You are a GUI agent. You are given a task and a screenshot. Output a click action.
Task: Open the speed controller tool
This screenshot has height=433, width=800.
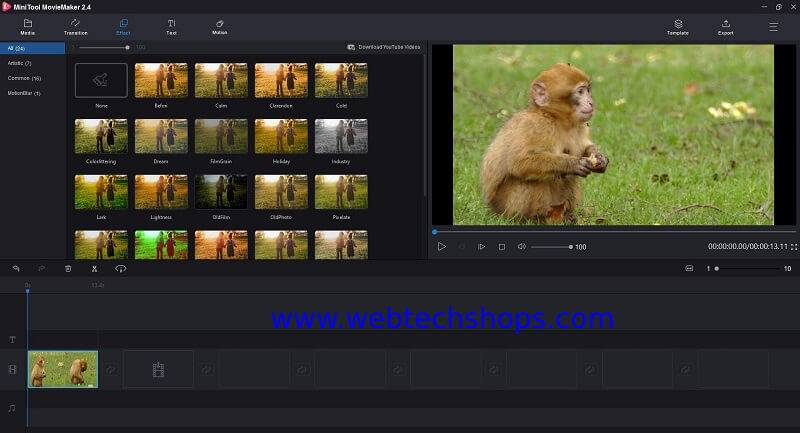120,268
